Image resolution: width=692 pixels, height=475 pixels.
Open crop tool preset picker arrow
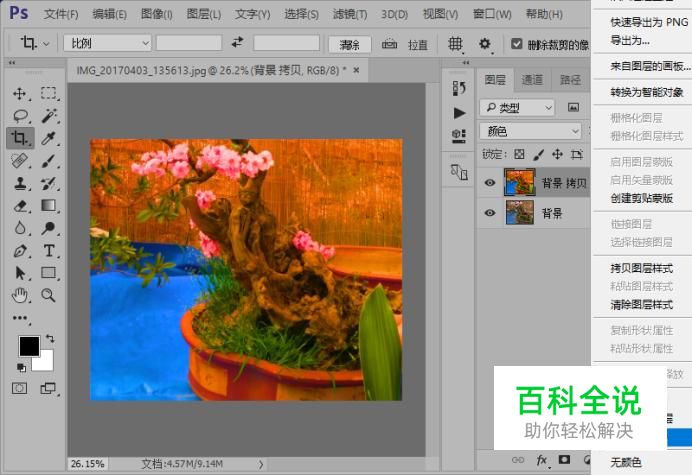46,44
